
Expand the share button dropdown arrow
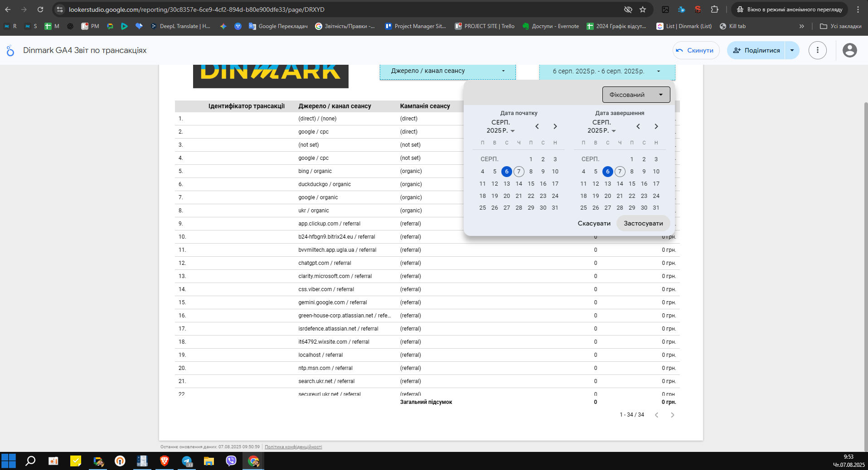tap(792, 50)
